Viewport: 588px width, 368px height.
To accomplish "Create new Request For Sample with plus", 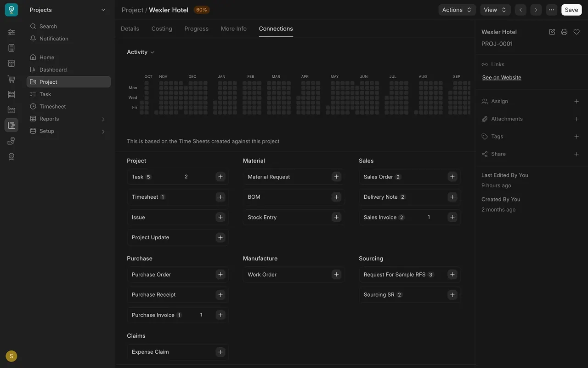I will (x=452, y=275).
